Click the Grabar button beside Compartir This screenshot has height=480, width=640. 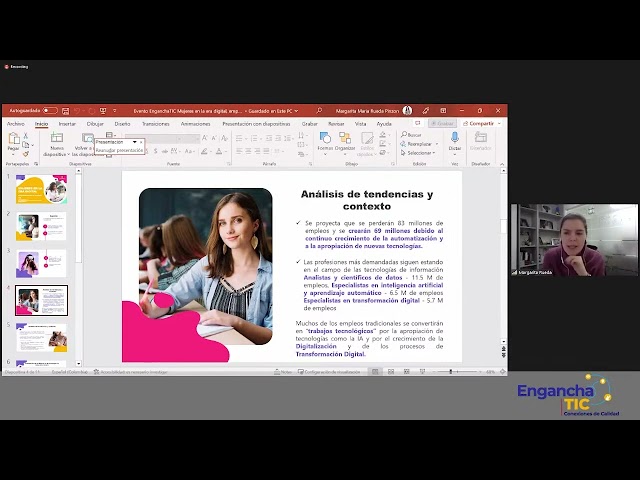[x=442, y=123]
